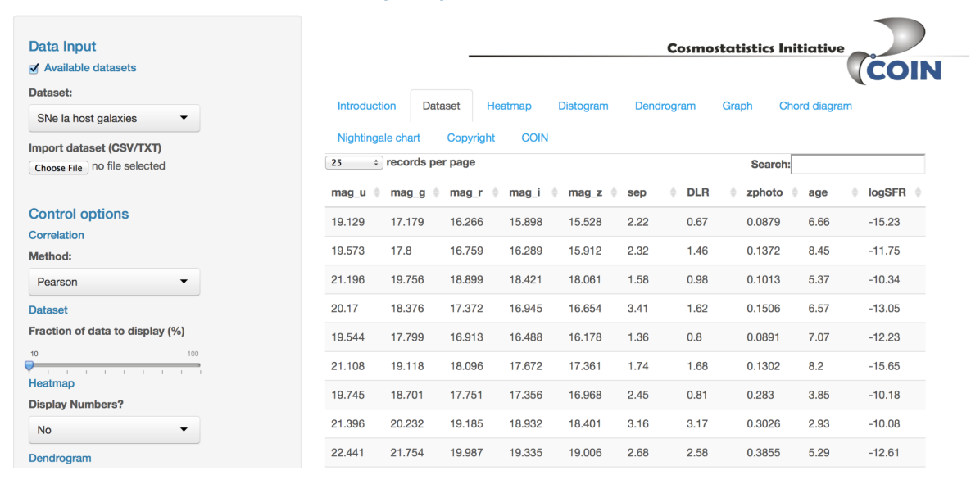Switch to the Heatmap tab
Screen dimensions: 980x502
click(509, 106)
